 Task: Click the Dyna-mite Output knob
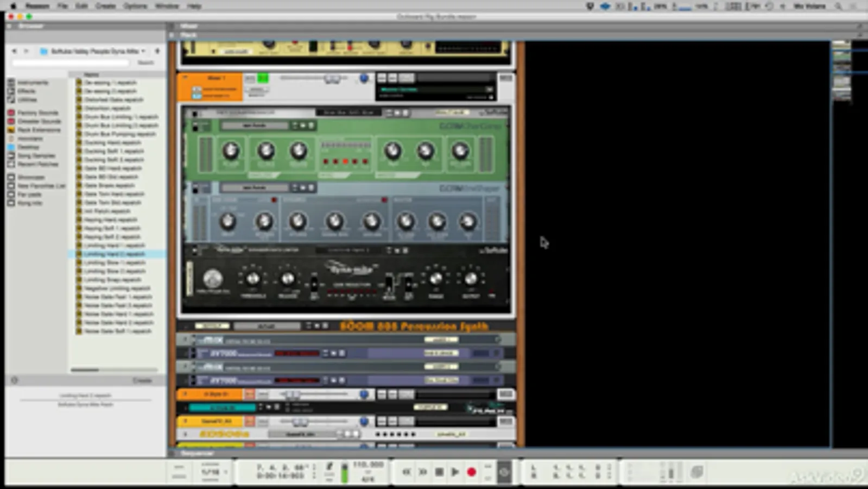pos(471,279)
